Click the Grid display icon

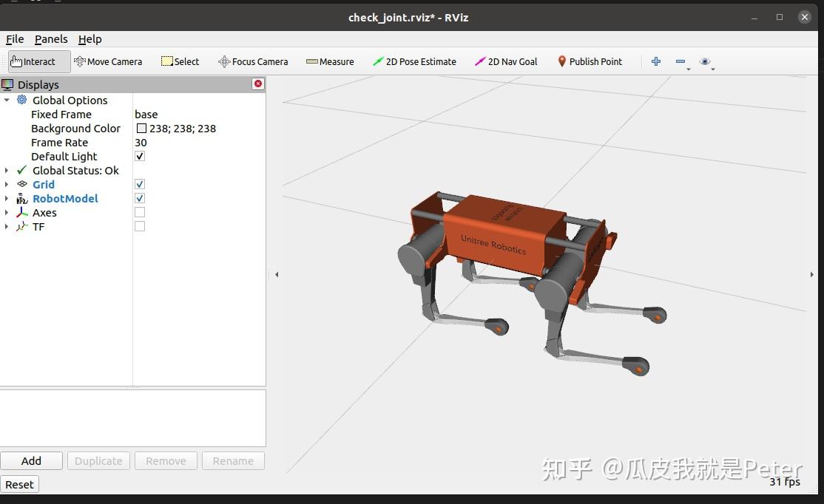pyautogui.click(x=21, y=184)
